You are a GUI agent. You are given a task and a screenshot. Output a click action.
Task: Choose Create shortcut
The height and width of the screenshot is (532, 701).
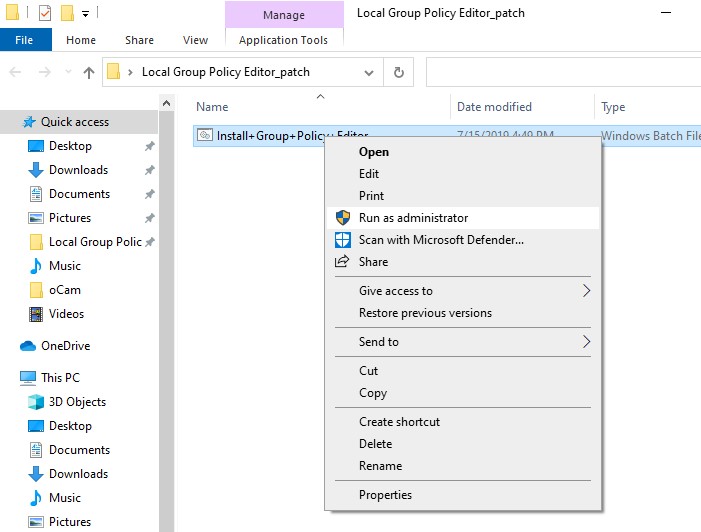coord(463,422)
